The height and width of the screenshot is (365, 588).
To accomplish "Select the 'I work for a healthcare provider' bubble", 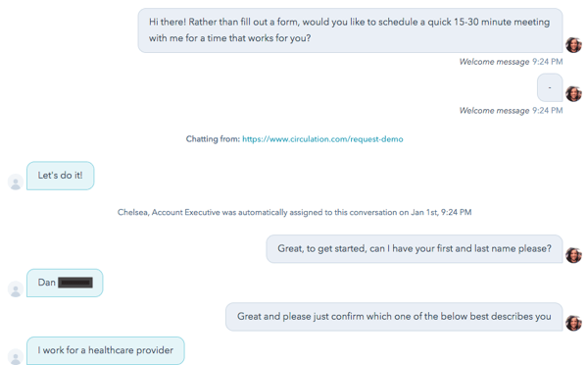I will 106,350.
